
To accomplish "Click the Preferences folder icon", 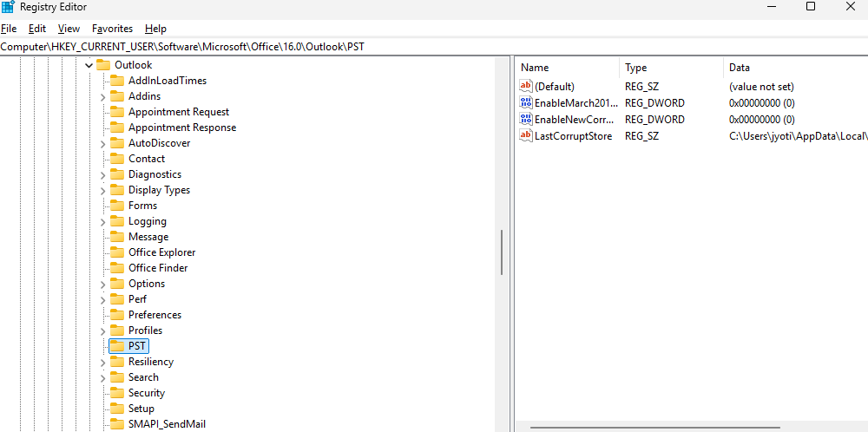I will coord(117,315).
